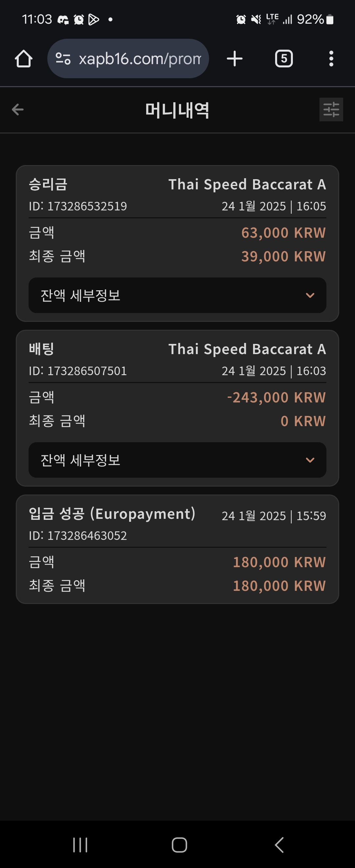Open the site info icon in the address bar
The image size is (355, 868).
tap(63, 59)
